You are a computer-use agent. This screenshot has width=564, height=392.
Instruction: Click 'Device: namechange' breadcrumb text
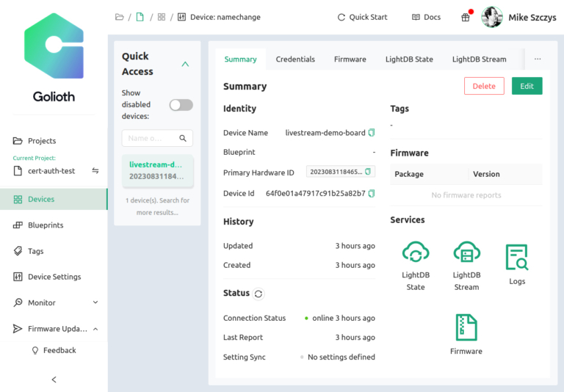[225, 17]
